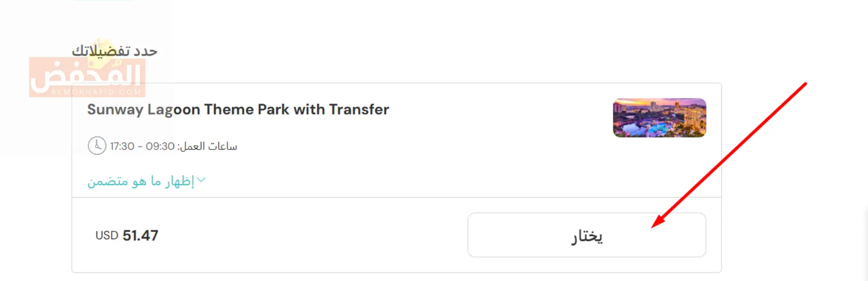Click the 17:30 - 09:30 hours text
Image resolution: width=868 pixels, height=281 pixels.
tap(142, 147)
